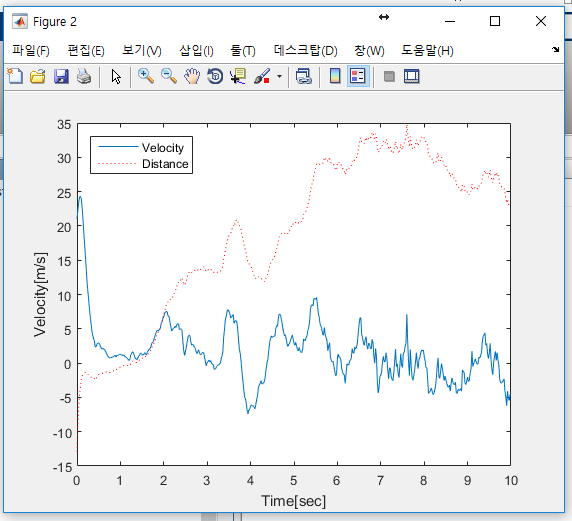
Task: Minimize the Figure 2 window
Action: [x=450, y=21]
